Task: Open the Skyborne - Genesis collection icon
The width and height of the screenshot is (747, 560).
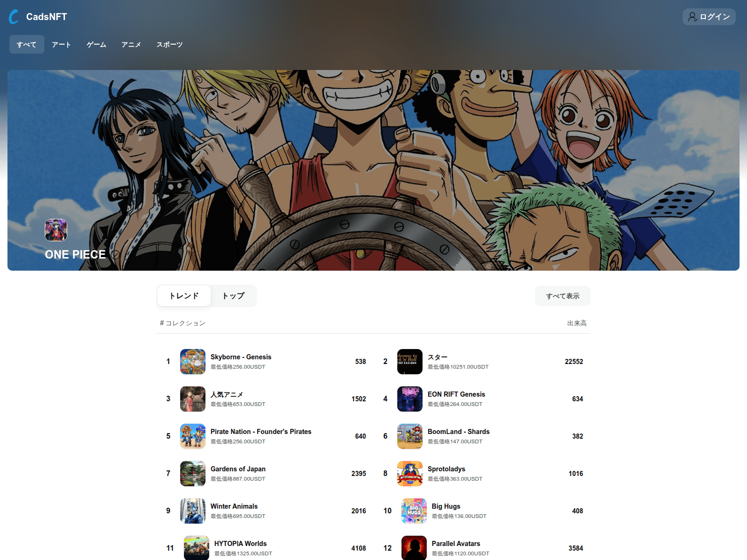Action: tap(192, 362)
